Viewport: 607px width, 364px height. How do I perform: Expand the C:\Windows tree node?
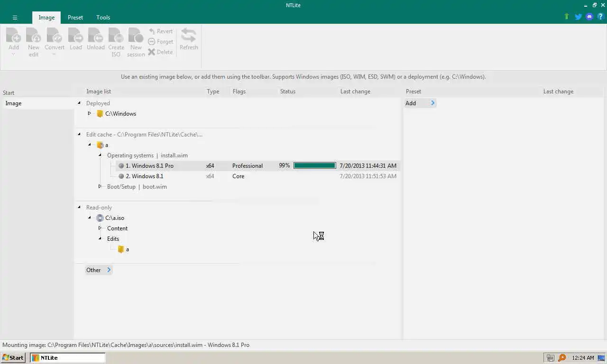click(x=89, y=113)
